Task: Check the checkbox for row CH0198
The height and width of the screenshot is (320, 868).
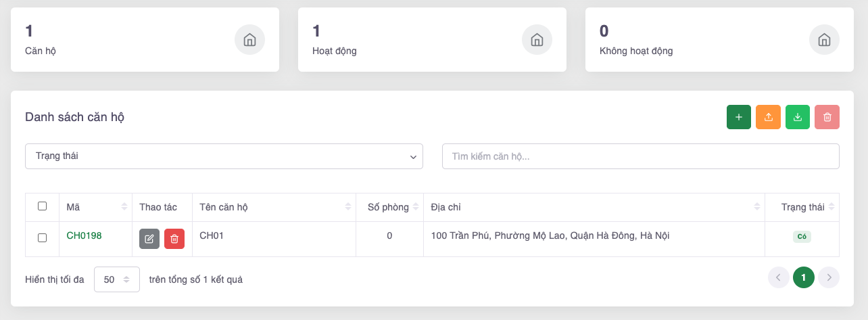Action: pyautogui.click(x=43, y=238)
